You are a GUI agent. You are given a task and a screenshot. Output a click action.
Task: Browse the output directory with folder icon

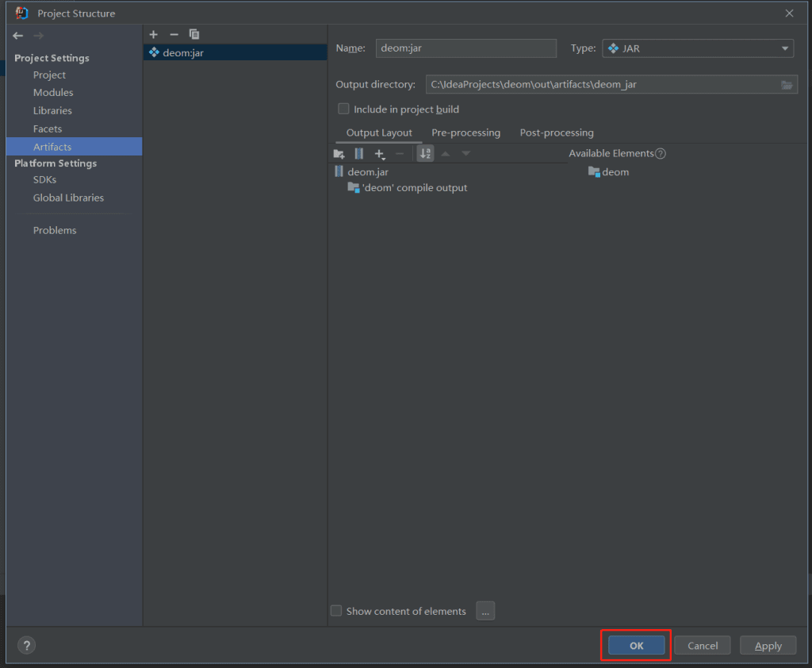point(787,85)
